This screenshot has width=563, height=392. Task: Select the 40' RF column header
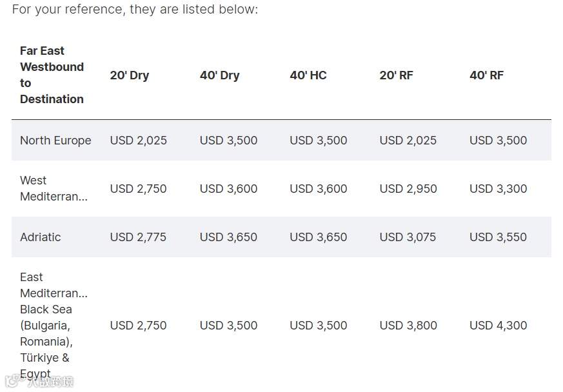pyautogui.click(x=486, y=75)
